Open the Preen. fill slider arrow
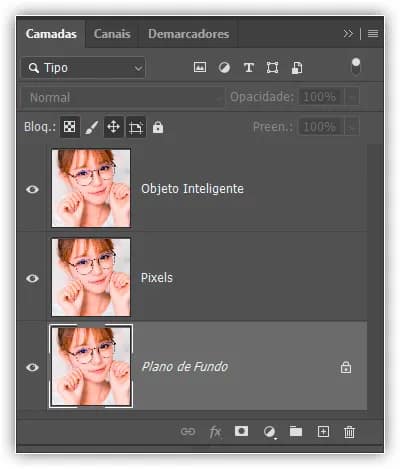The image size is (400, 469). tap(352, 127)
